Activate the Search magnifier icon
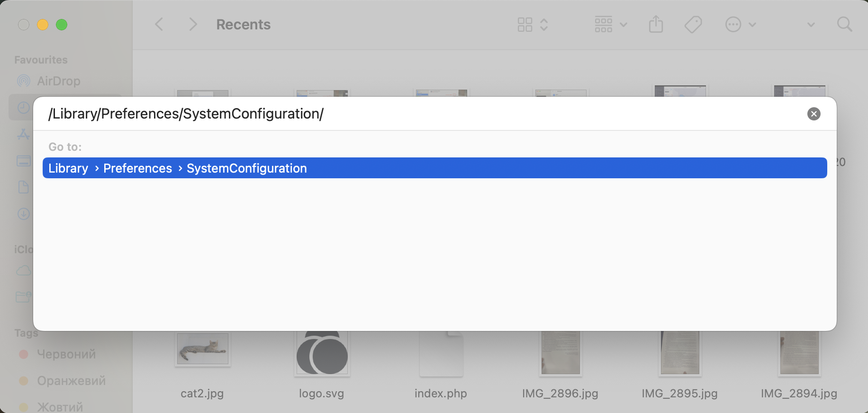868x413 pixels. pos(845,24)
